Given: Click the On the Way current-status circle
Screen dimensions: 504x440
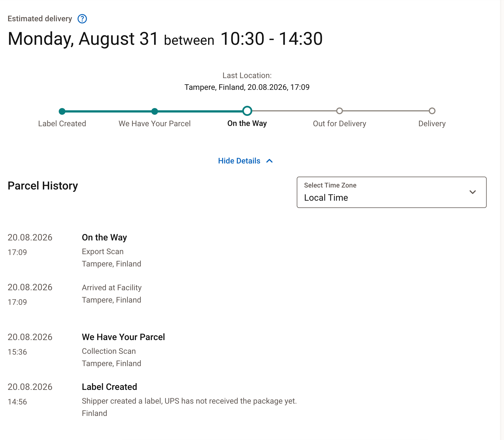Looking at the screenshot, I should pos(247,111).
